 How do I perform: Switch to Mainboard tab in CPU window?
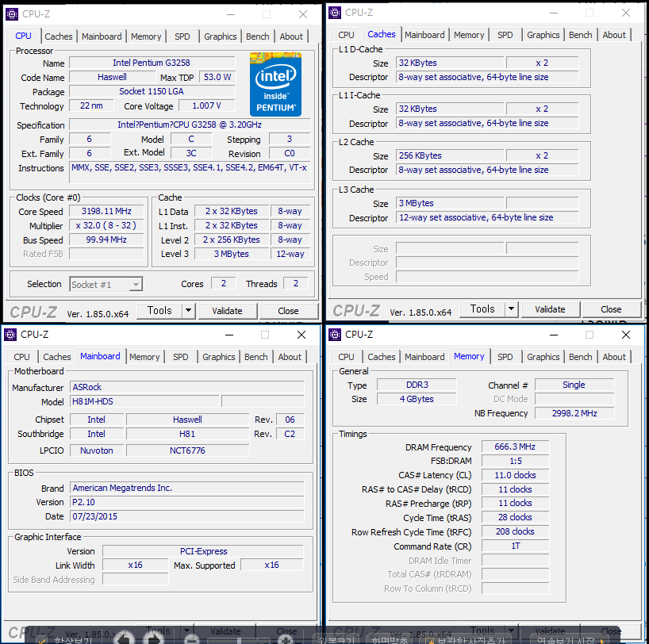point(102,36)
